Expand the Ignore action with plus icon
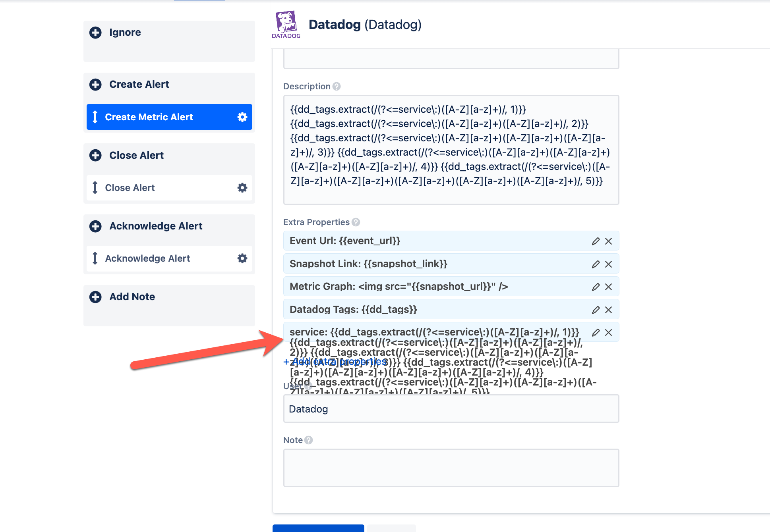 95,32
